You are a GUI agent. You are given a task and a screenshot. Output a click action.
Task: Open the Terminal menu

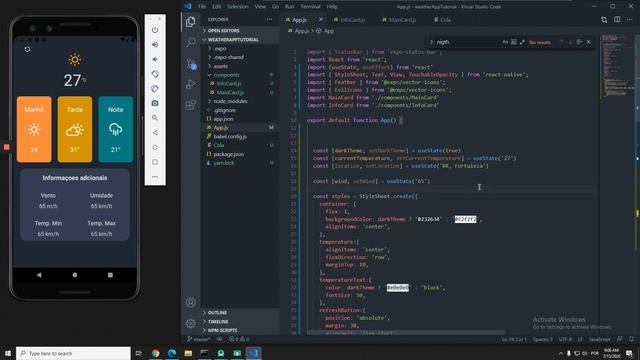click(310, 7)
